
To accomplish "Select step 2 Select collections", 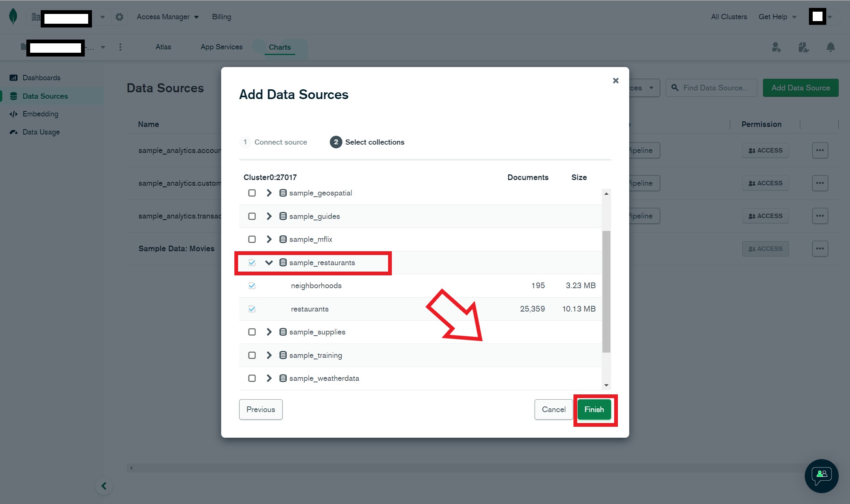I will [367, 142].
